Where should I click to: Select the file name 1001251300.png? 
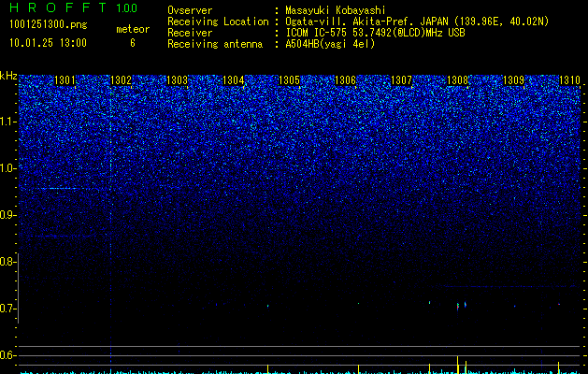tap(49, 24)
